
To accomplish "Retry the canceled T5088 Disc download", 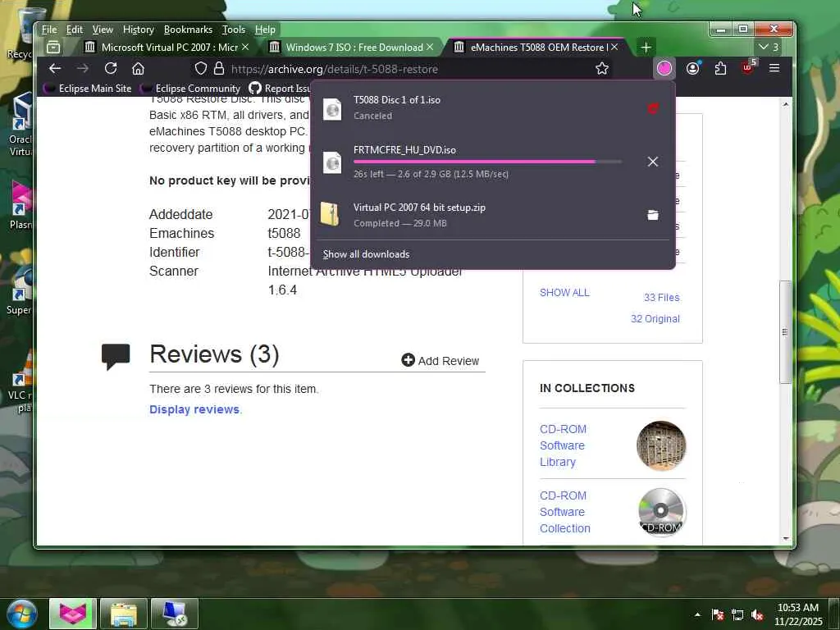I will (x=652, y=109).
